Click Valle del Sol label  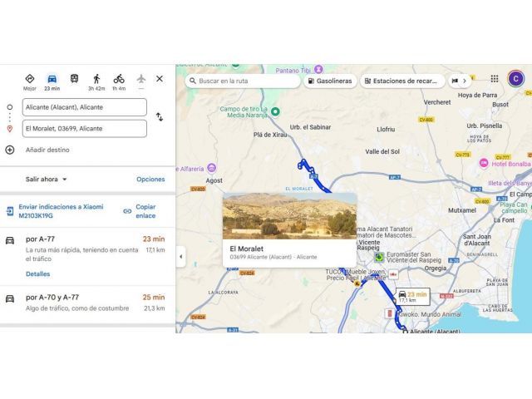(x=382, y=151)
